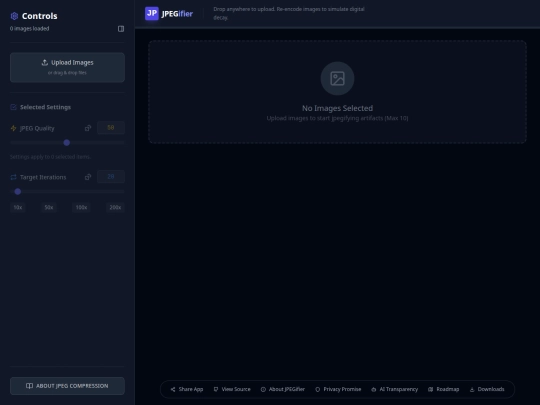Click the JP logo icon

tap(152, 13)
